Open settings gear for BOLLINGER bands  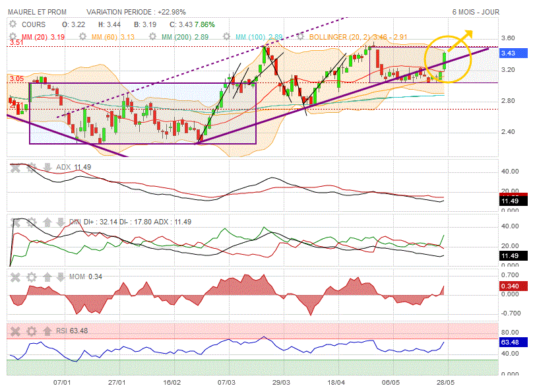coord(299,36)
